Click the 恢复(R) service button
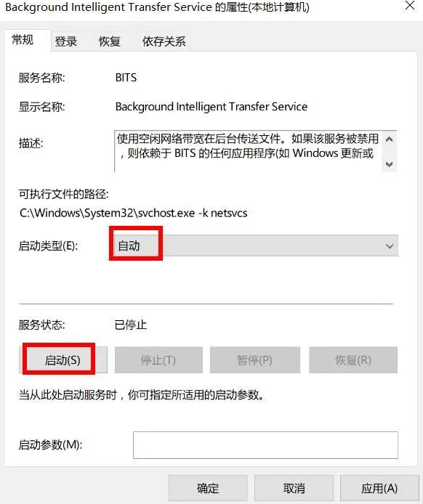 point(353,360)
